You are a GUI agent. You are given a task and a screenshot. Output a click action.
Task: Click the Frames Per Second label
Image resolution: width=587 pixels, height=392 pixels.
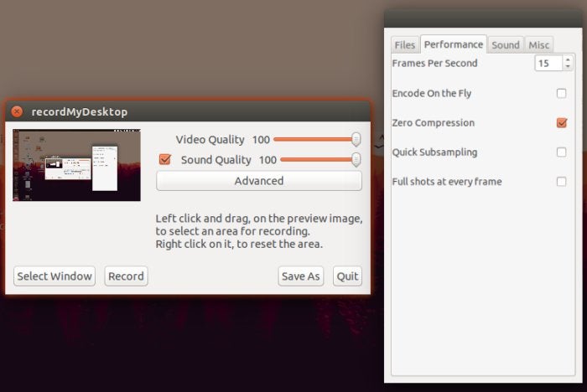(x=434, y=63)
